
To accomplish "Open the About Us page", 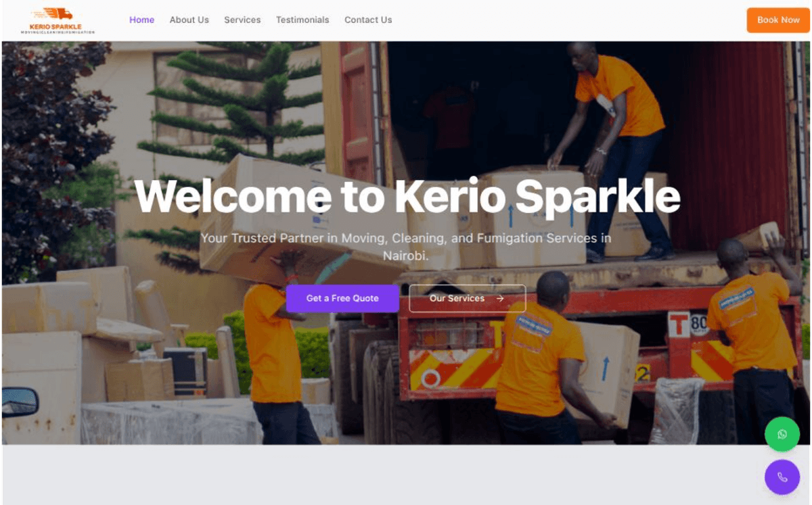I will [x=189, y=20].
